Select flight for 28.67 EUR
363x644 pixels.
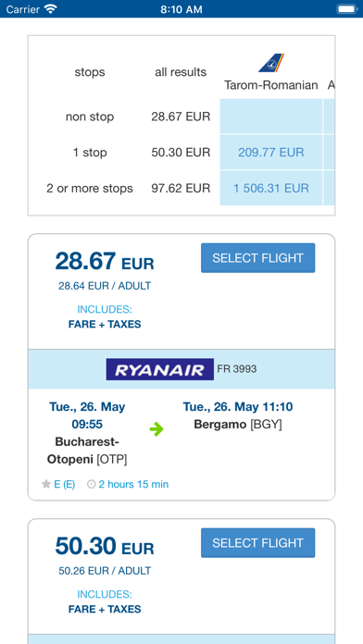[257, 258]
